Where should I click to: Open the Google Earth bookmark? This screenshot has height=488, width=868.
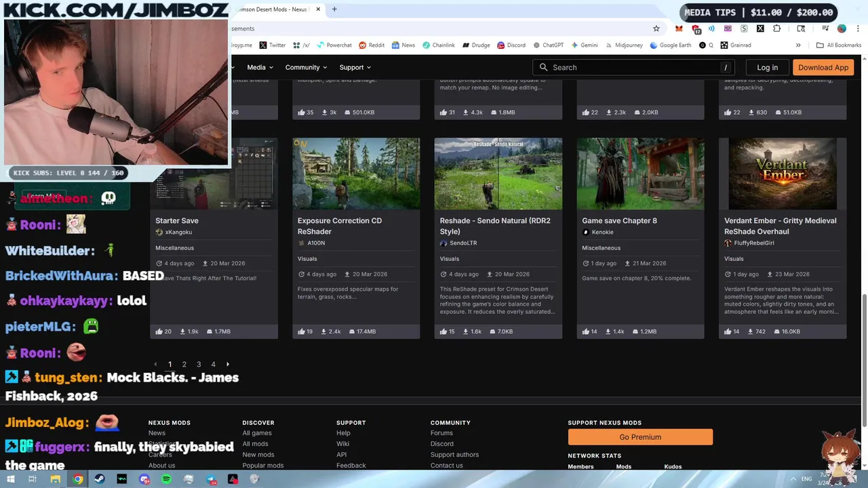(x=671, y=45)
